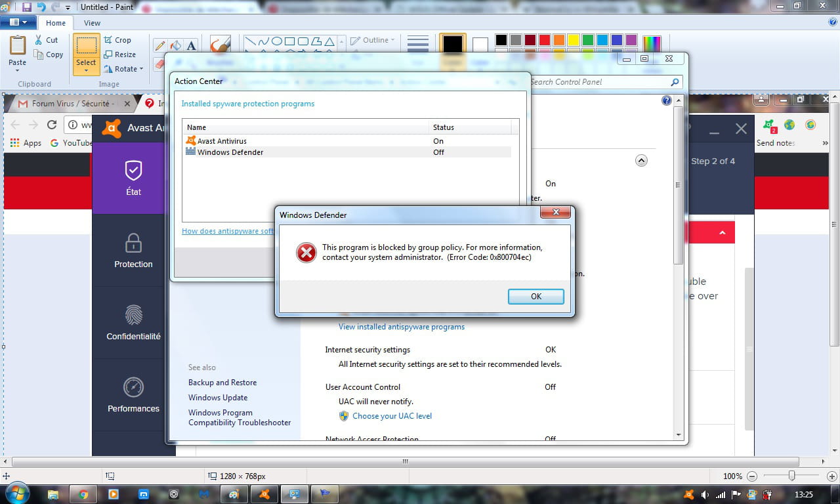Select the Triangle shape
This screenshot has width=840, height=504.
pyautogui.click(x=329, y=41)
